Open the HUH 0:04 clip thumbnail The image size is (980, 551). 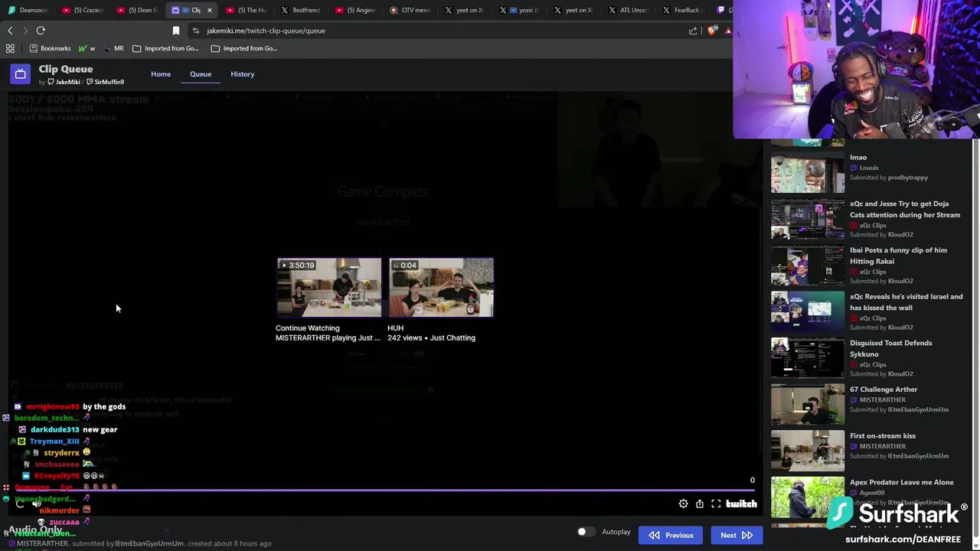tap(441, 287)
